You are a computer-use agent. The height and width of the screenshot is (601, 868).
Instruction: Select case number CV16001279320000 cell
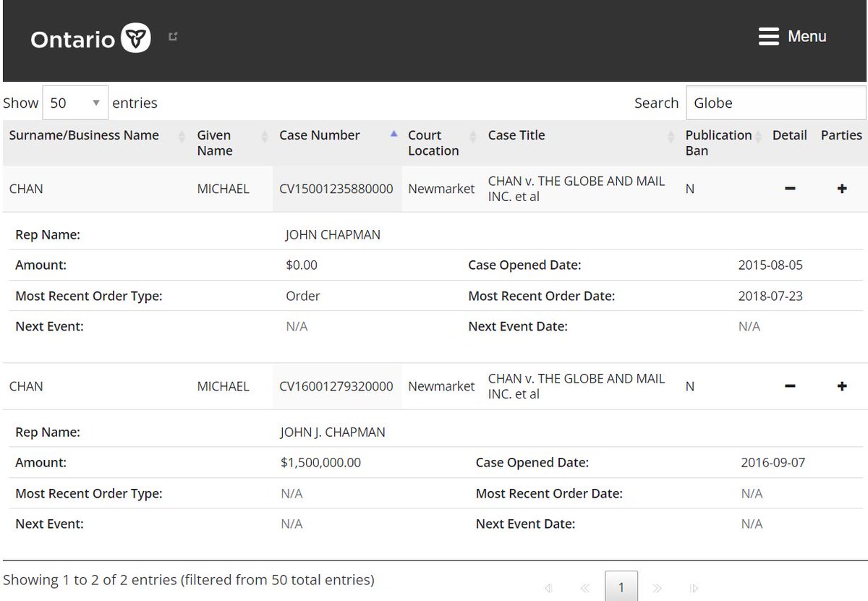(336, 386)
